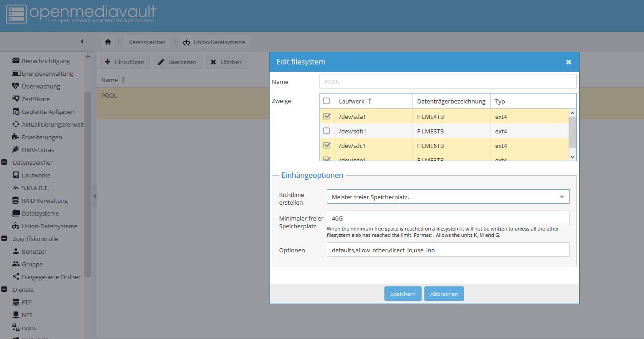The image size is (644, 339).
Task: Click the Optionen input field
Action: point(448,250)
